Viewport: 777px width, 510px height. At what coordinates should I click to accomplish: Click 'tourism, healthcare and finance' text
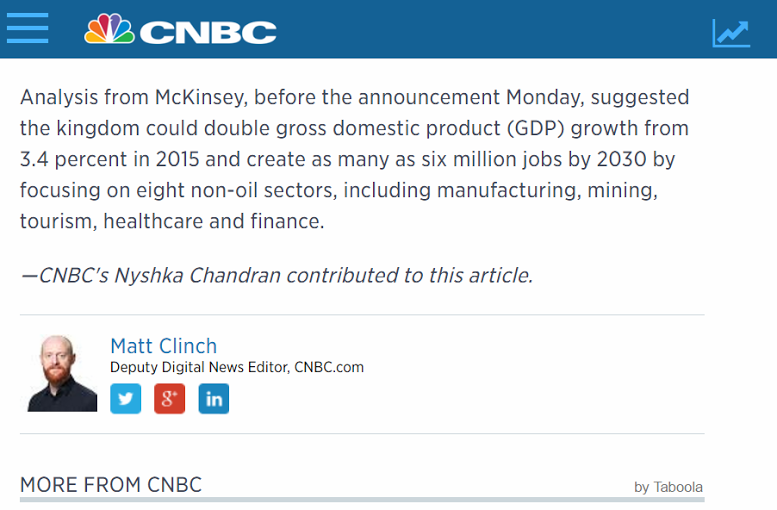[171, 221]
